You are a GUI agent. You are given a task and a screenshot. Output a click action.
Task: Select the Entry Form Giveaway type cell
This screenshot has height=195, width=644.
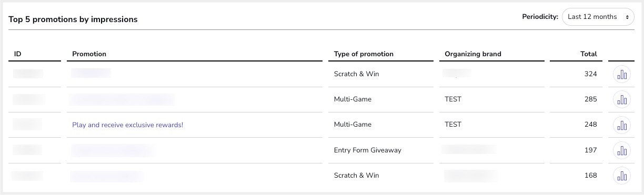click(368, 150)
